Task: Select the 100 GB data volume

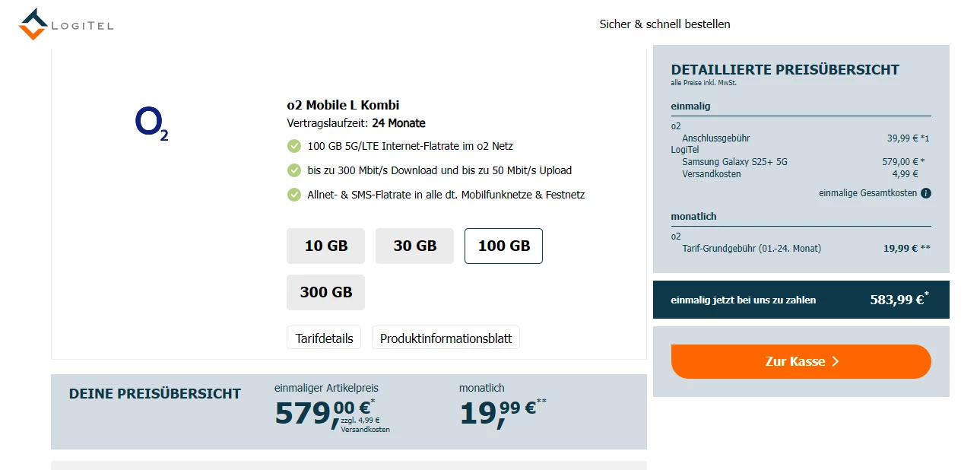Action: (x=503, y=246)
